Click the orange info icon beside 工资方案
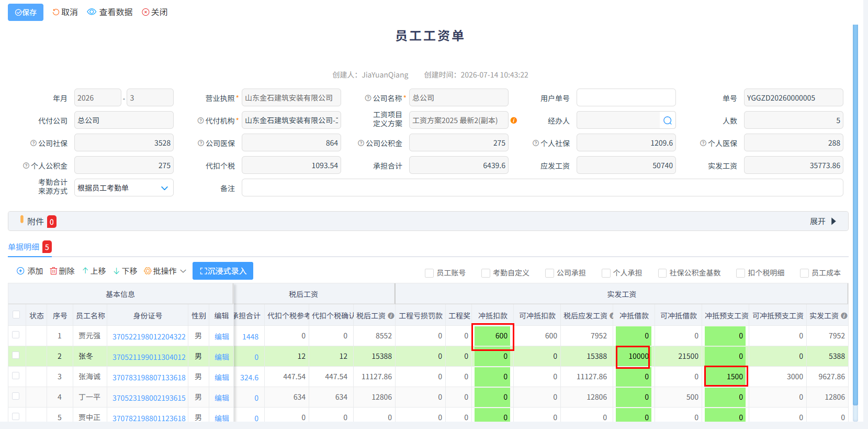 point(514,120)
